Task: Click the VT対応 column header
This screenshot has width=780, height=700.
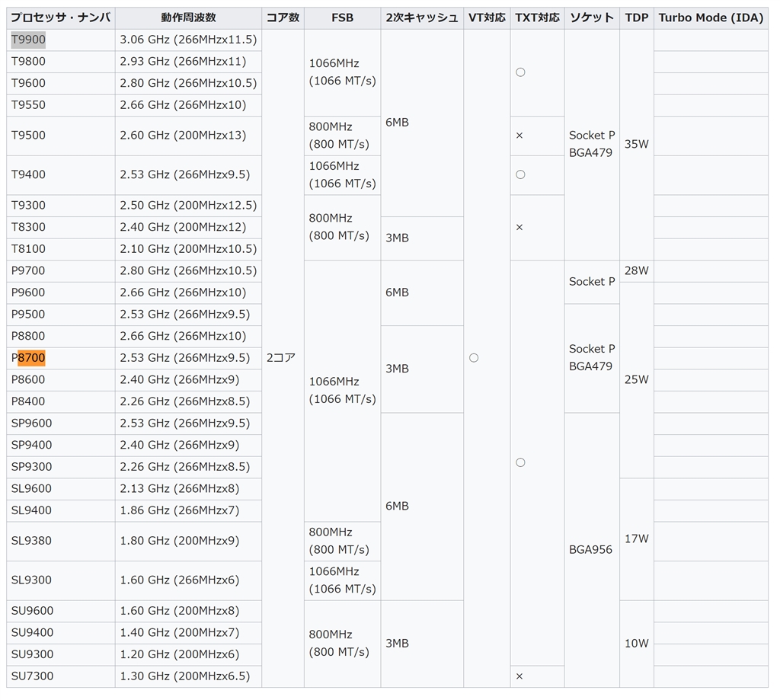Action: [x=487, y=18]
